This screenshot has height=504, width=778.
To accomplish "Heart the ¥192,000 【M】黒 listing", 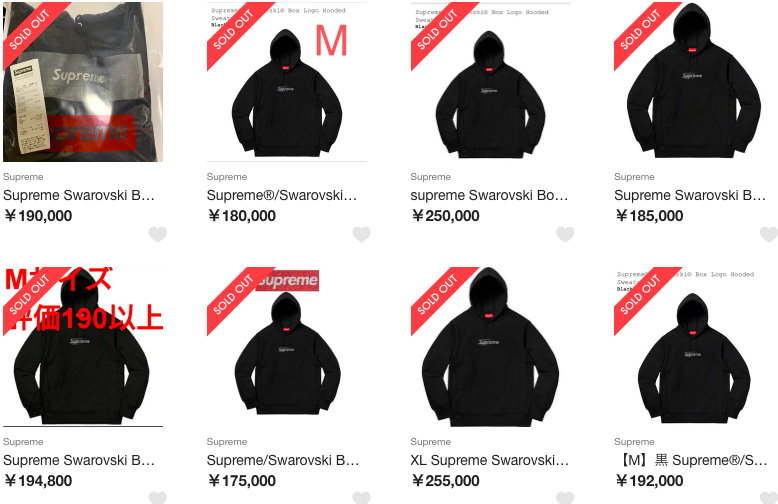I will (769, 498).
